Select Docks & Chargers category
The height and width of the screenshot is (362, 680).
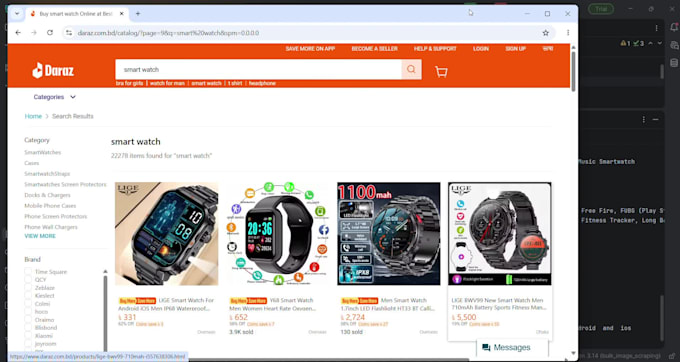(47, 195)
